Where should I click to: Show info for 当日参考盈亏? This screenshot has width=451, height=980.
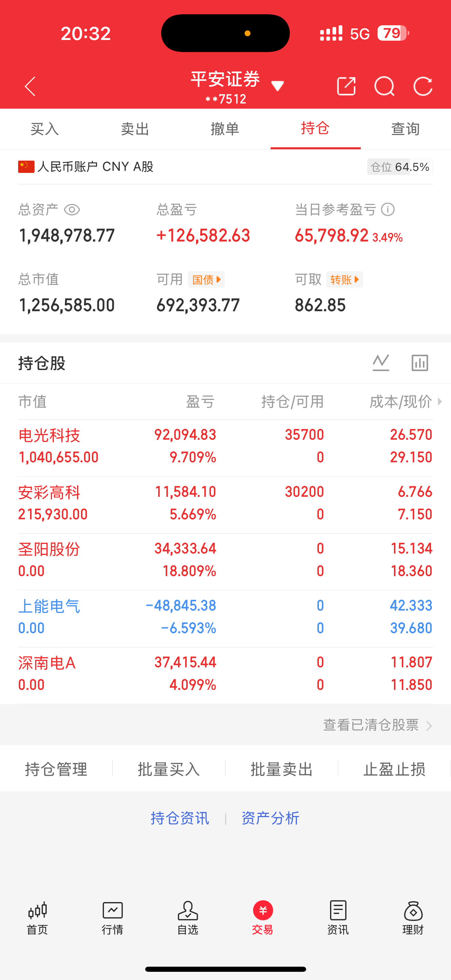388,209
